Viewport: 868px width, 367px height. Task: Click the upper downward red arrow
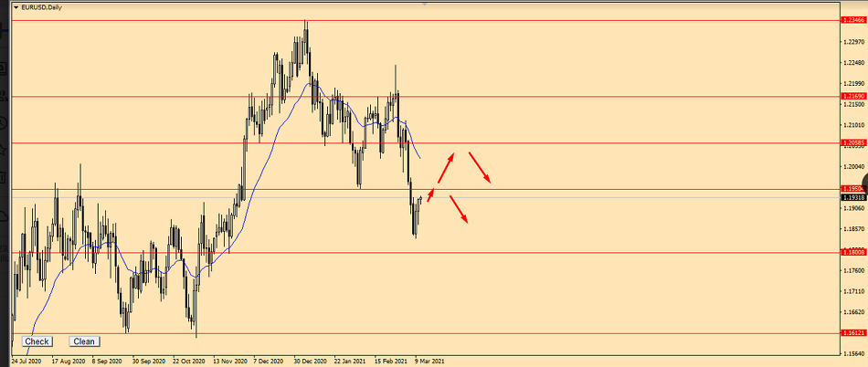[481, 168]
